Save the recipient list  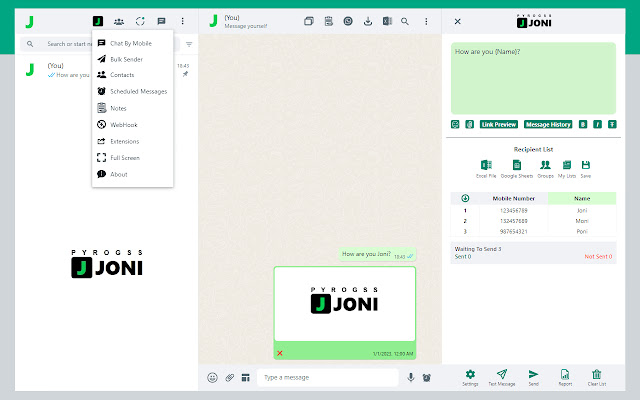(586, 169)
